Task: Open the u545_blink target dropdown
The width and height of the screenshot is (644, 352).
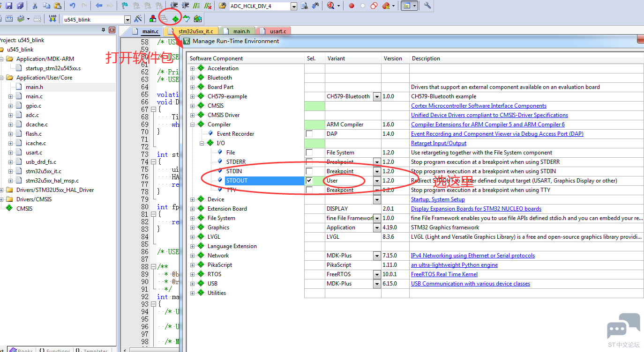Action: [127, 19]
